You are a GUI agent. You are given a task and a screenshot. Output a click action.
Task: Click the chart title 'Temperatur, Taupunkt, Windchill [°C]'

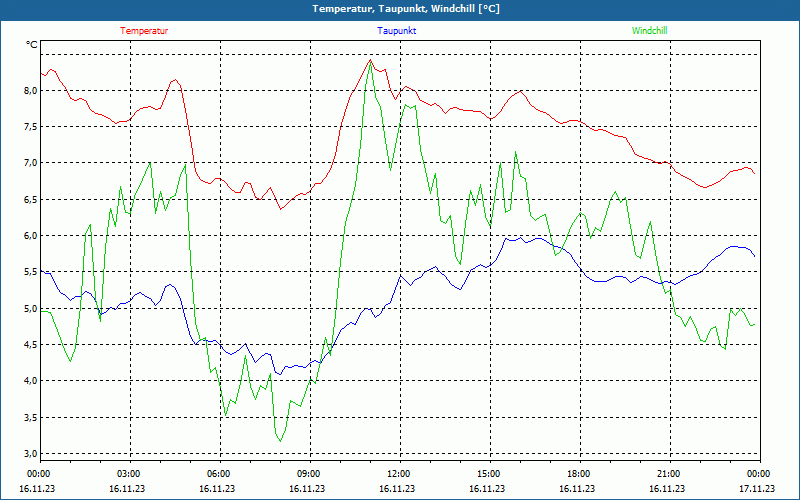pos(406,9)
